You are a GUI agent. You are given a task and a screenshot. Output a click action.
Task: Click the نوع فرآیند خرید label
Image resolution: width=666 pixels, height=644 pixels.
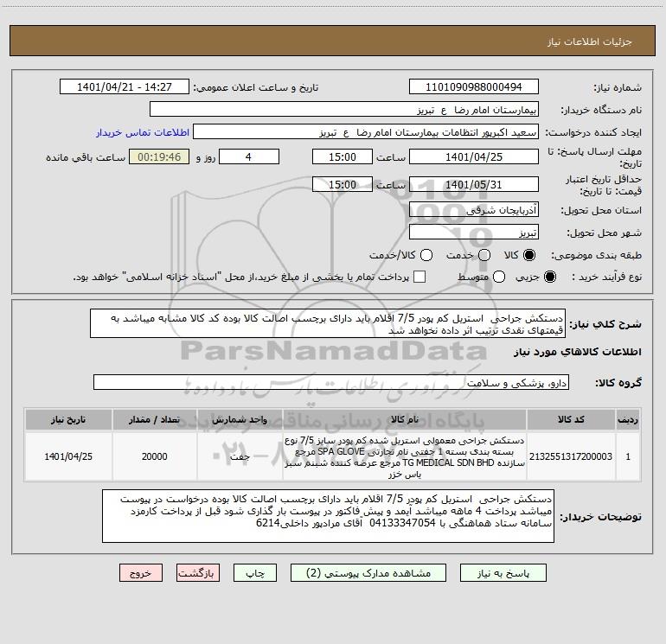click(x=606, y=277)
